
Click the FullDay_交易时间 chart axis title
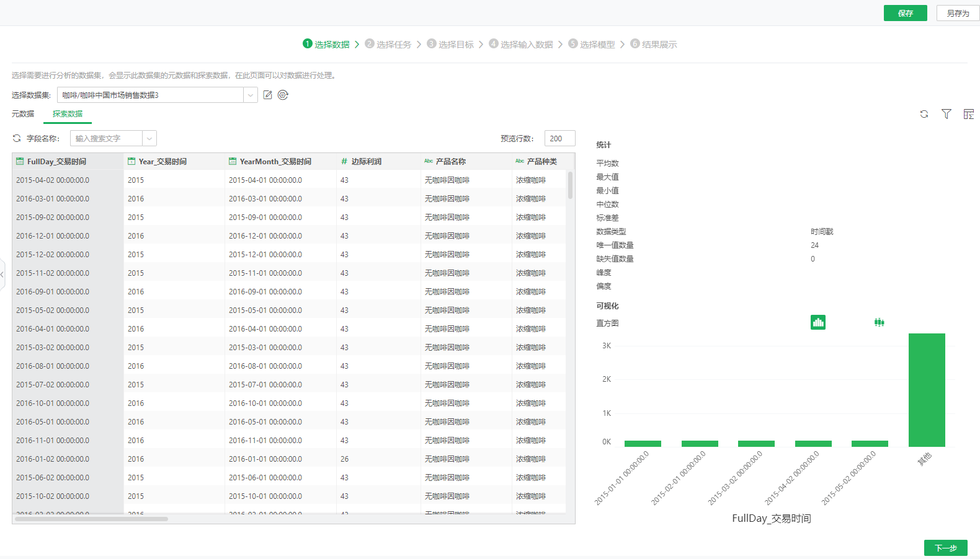[772, 518]
